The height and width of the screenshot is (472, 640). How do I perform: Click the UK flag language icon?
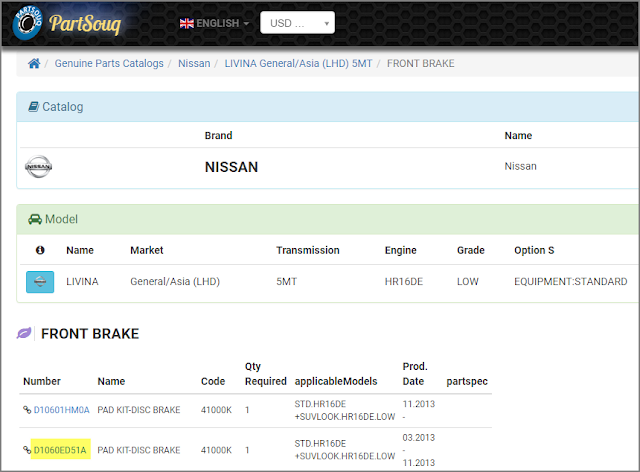coord(187,23)
